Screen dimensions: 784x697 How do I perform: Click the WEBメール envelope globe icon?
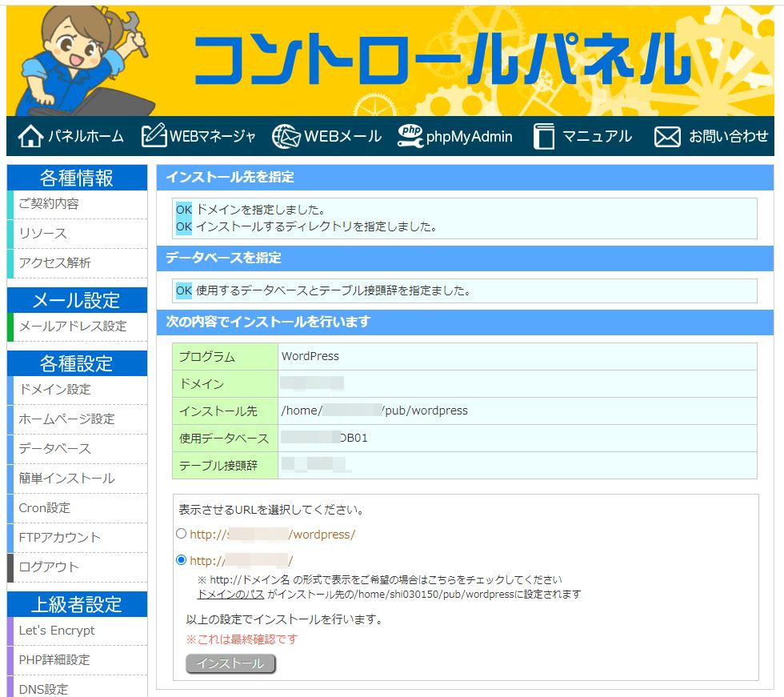[286, 137]
